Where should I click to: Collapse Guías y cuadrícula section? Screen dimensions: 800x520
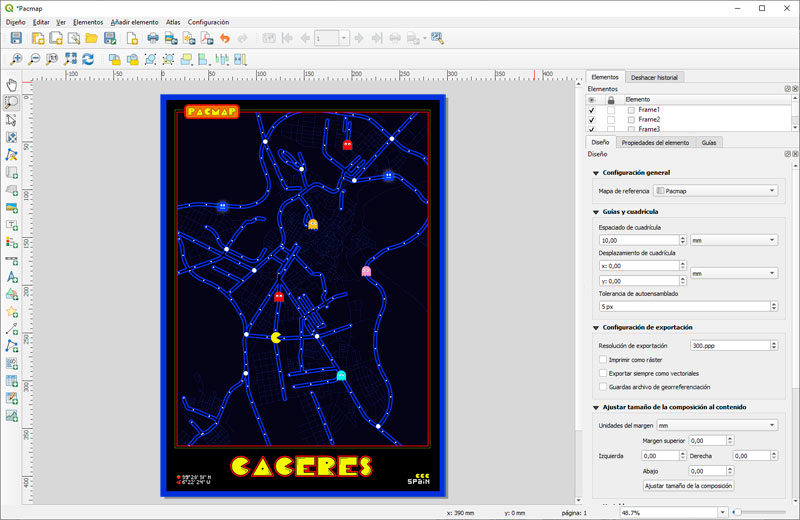595,212
